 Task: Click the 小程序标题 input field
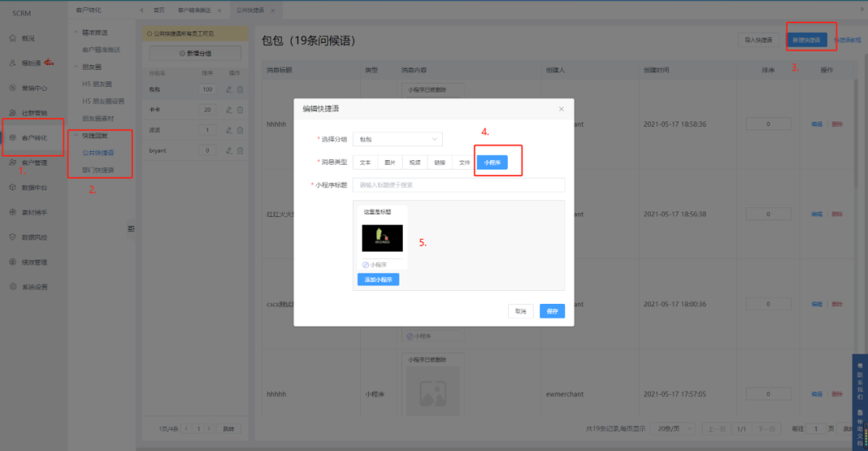(x=458, y=185)
